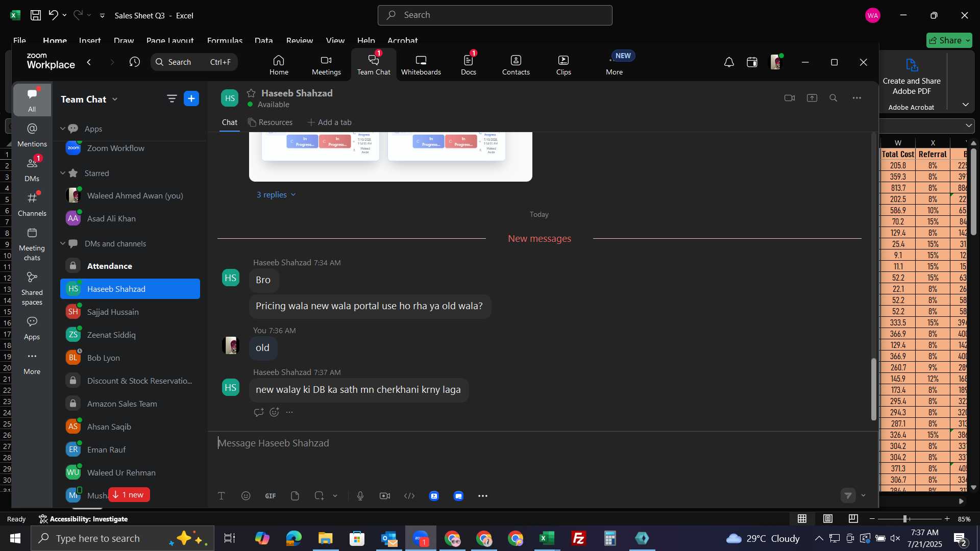
Task: Click Excel Share button
Action: click(x=949, y=40)
